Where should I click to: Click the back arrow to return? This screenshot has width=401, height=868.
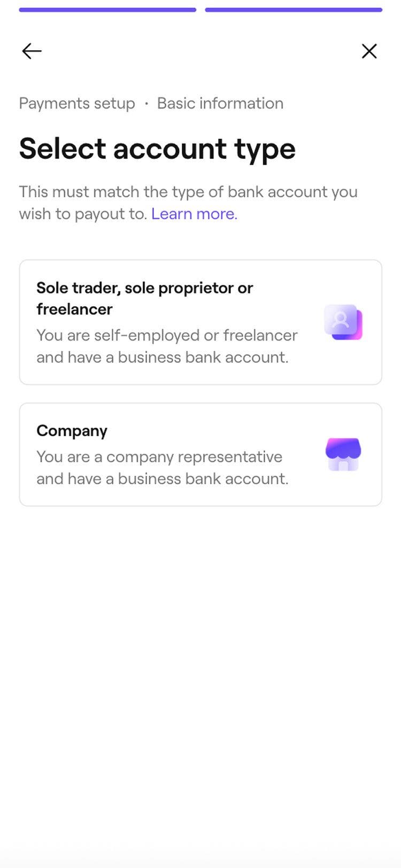[x=30, y=51]
